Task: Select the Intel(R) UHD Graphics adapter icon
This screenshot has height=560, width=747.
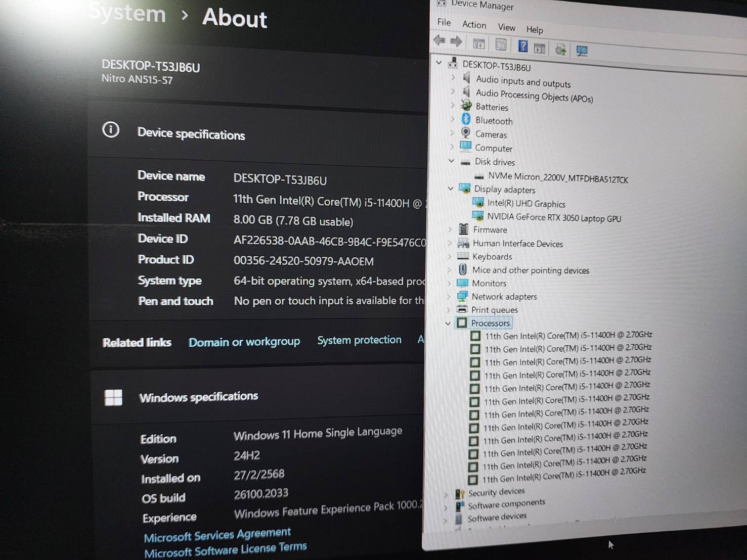Action: tap(478, 202)
